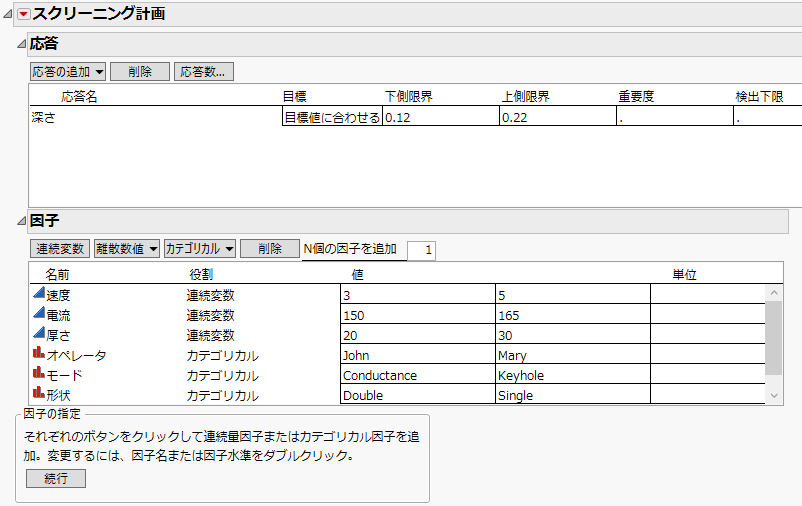Click the 速度 high value 5
This screenshot has height=506, width=802.
click(x=573, y=295)
